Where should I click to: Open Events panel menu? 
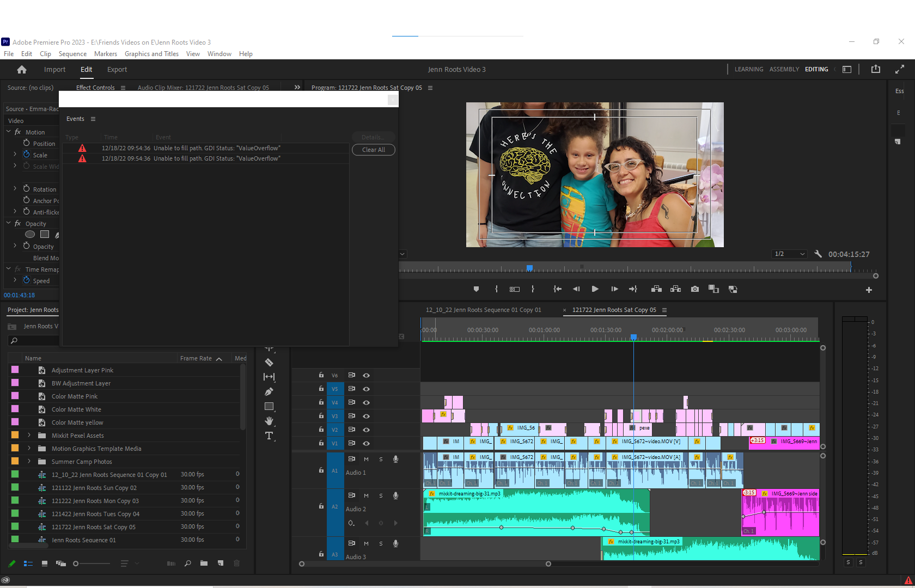(x=93, y=119)
